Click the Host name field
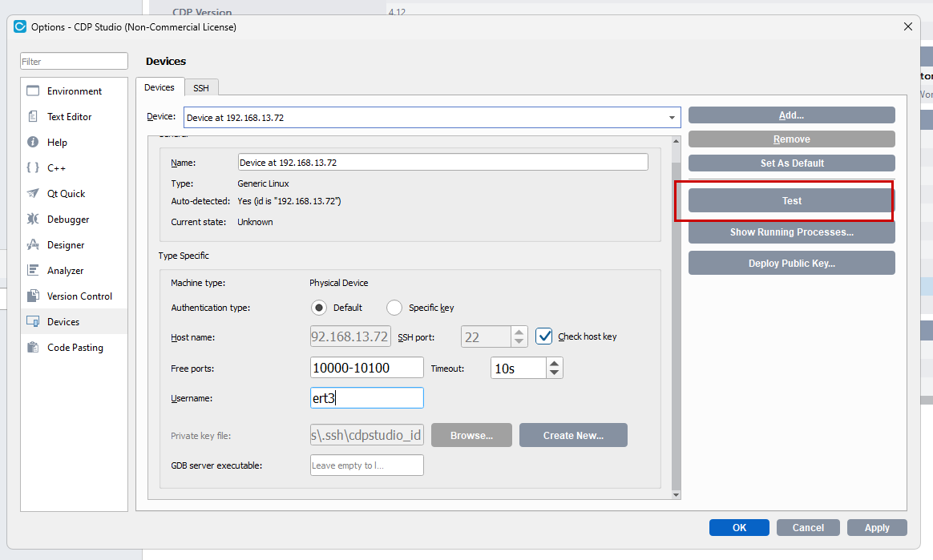 click(350, 336)
